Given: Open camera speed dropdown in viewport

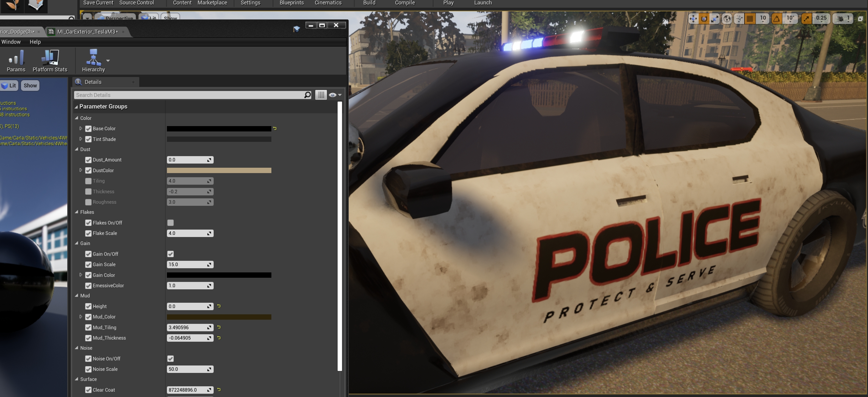Looking at the screenshot, I should (x=842, y=18).
